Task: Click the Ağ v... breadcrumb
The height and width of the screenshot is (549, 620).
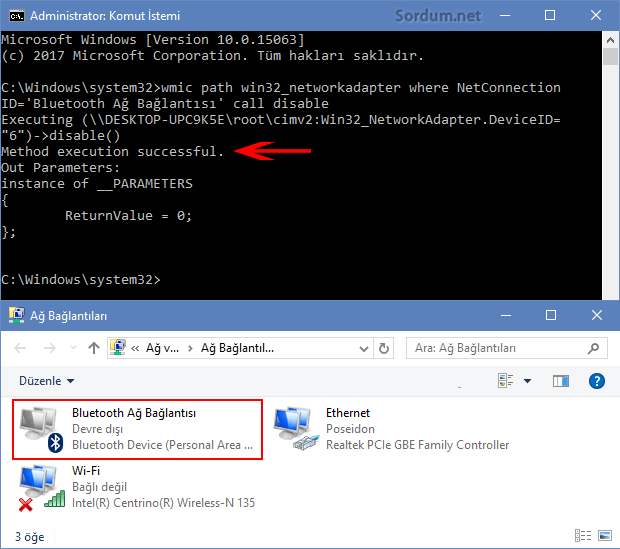Action: click(163, 348)
